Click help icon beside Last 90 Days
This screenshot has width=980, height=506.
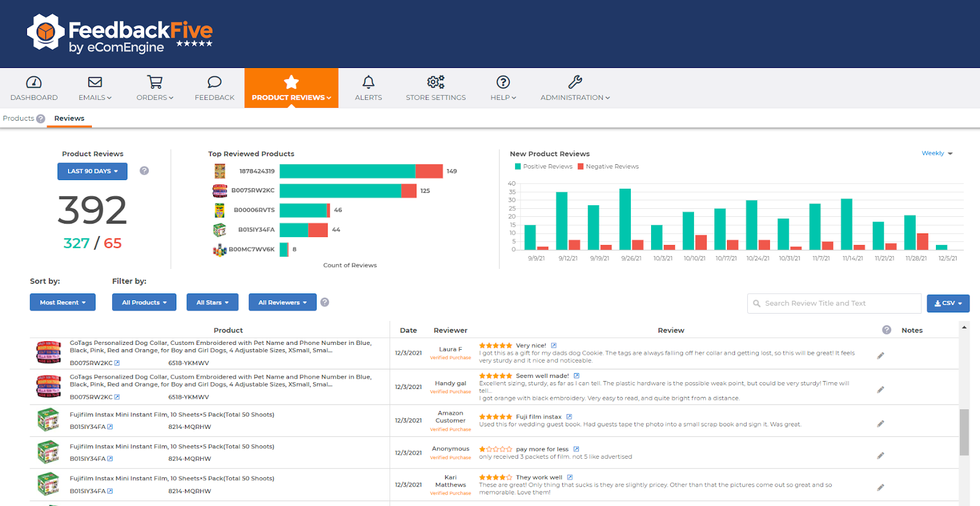[144, 171]
